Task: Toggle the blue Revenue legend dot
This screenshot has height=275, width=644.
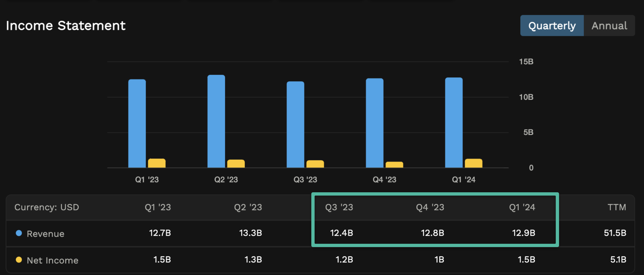Action: tap(18, 233)
